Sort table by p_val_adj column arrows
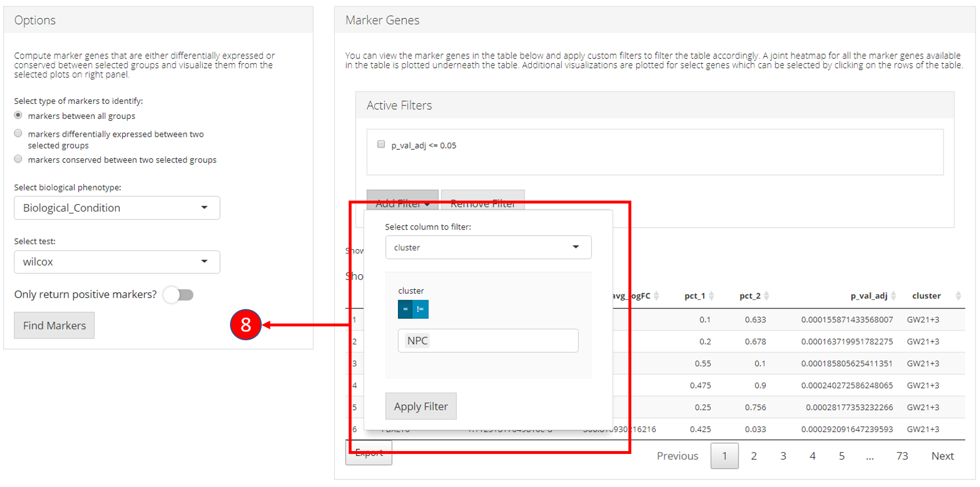This screenshot has width=980, height=487. [893, 296]
